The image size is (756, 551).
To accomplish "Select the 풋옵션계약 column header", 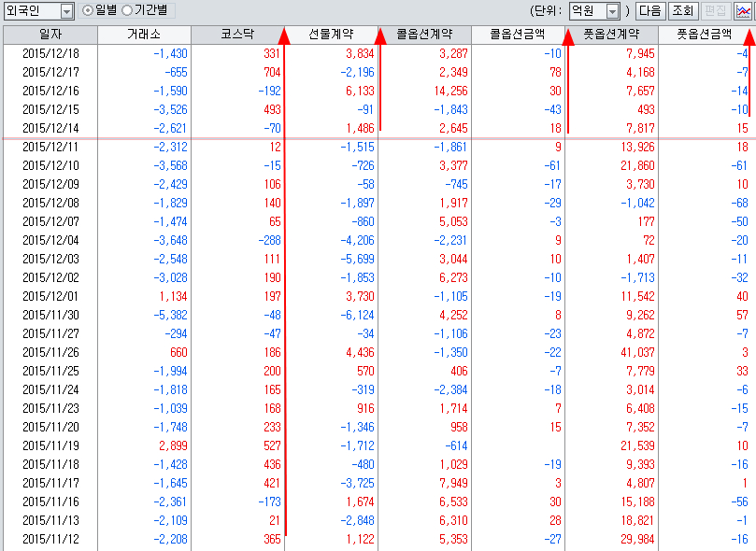I will [x=611, y=34].
